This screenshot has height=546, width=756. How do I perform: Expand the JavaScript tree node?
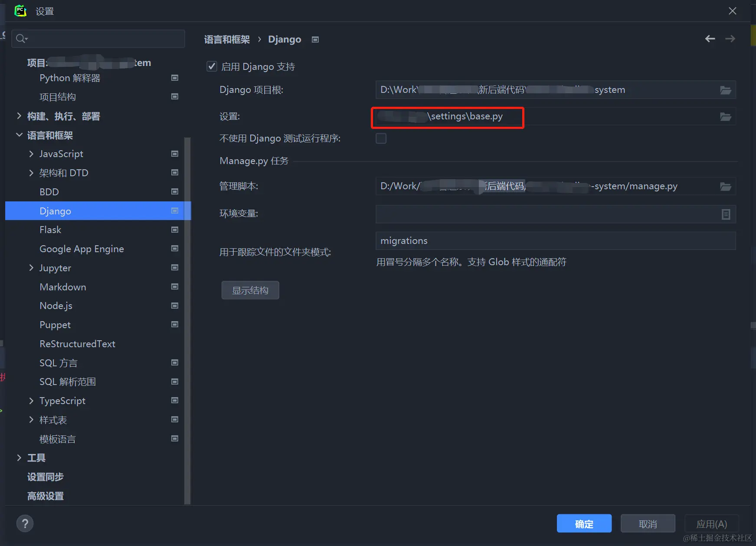31,154
